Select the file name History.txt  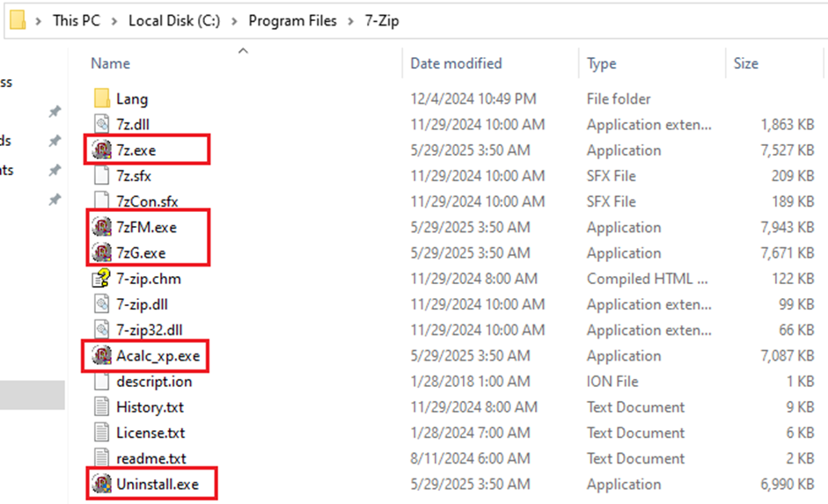coord(150,407)
